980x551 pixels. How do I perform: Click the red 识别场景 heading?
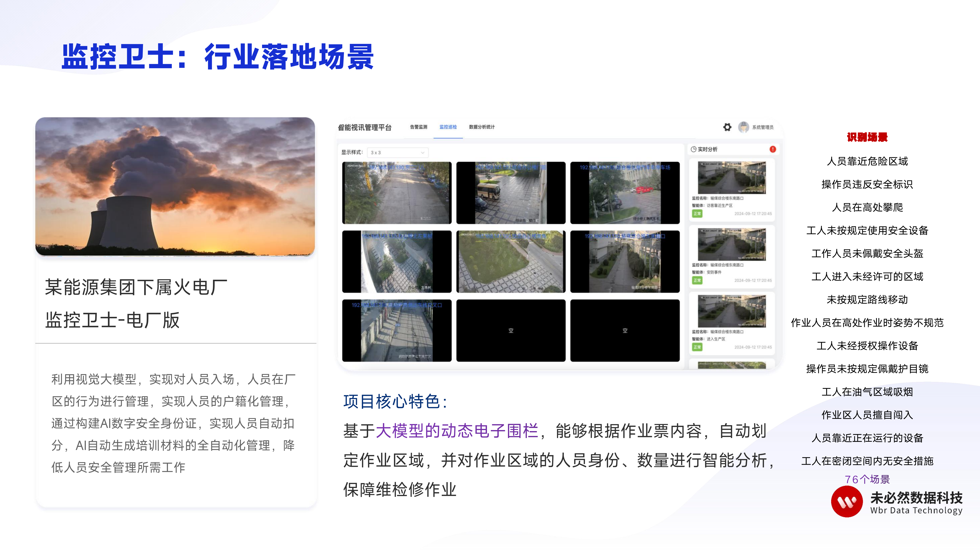pyautogui.click(x=867, y=137)
